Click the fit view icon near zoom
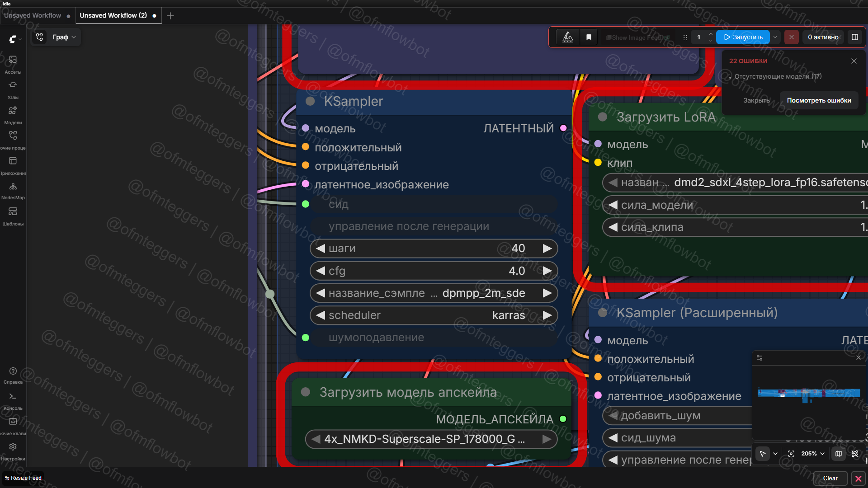This screenshot has height=488, width=868. [x=791, y=454]
